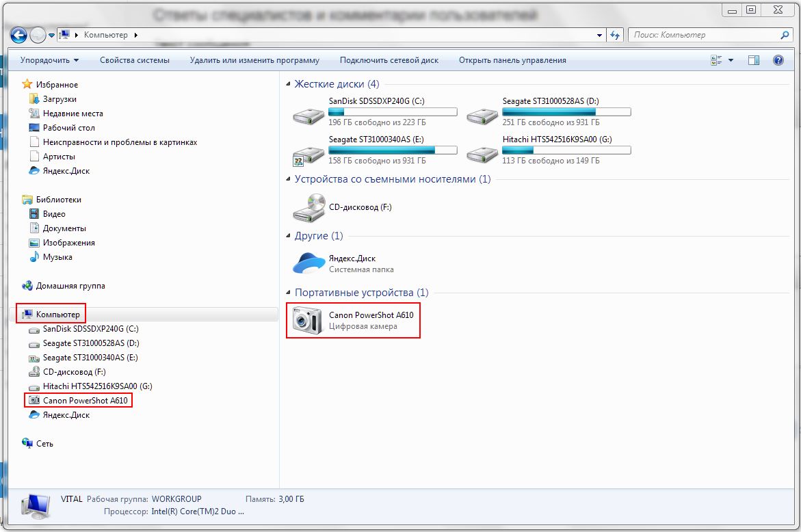Click the change view icon
801x532 pixels.
[x=716, y=60]
